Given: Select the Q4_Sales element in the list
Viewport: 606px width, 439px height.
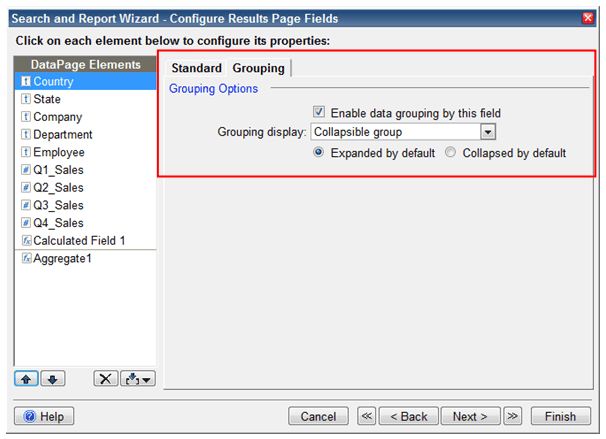Looking at the screenshot, I should pyautogui.click(x=85, y=223).
